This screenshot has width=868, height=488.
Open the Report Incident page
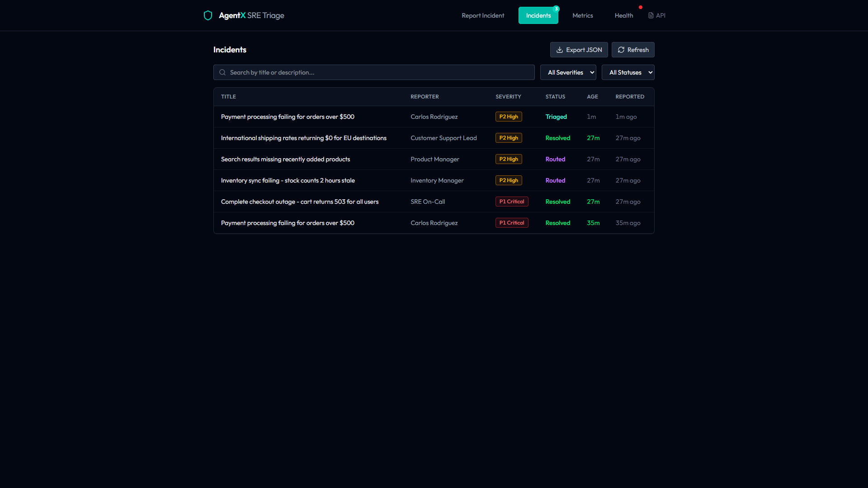tap(483, 15)
